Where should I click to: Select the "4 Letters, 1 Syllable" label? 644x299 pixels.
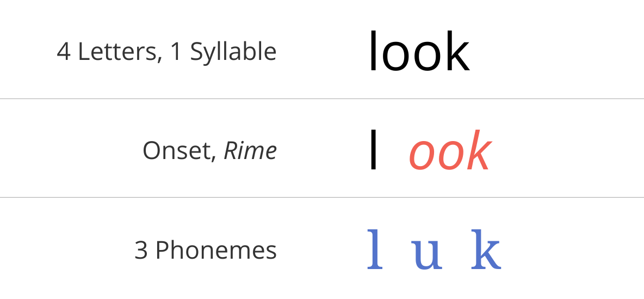166,53
